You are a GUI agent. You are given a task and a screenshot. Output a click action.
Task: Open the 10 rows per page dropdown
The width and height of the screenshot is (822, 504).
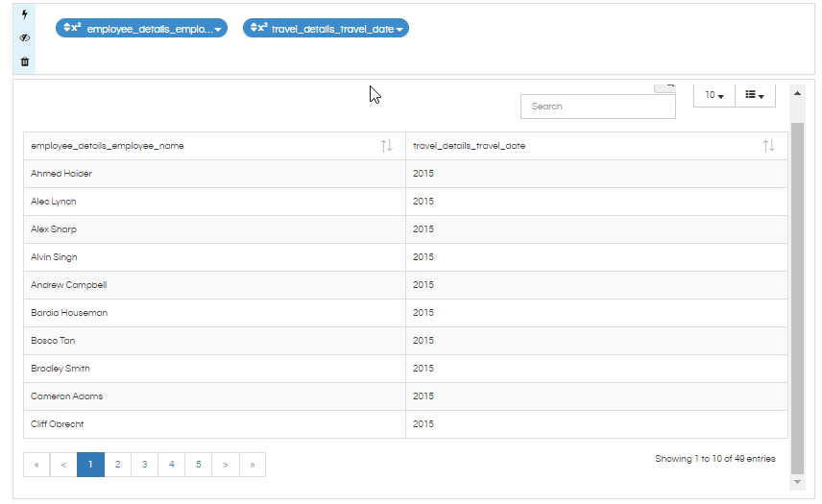(x=714, y=95)
